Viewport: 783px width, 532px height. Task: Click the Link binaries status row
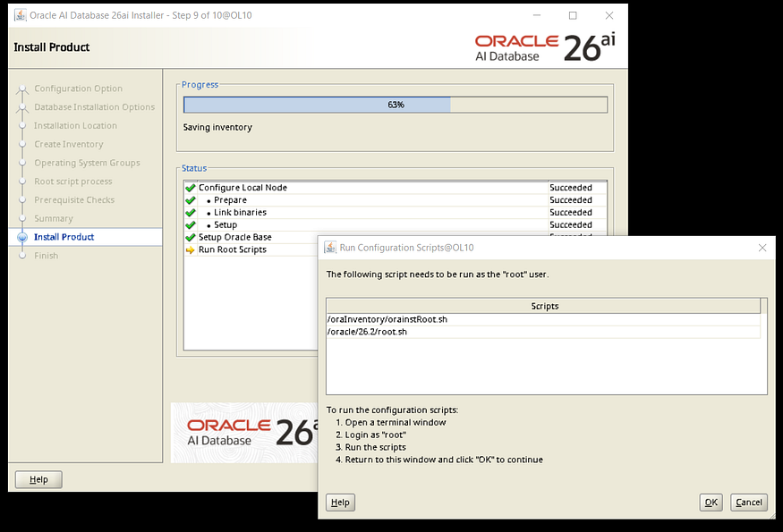click(x=396, y=213)
